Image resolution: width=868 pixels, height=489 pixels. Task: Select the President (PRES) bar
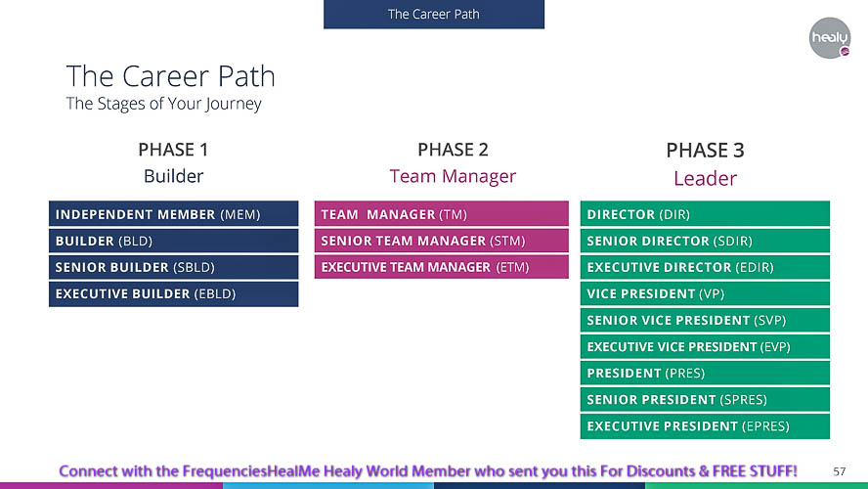pos(705,373)
